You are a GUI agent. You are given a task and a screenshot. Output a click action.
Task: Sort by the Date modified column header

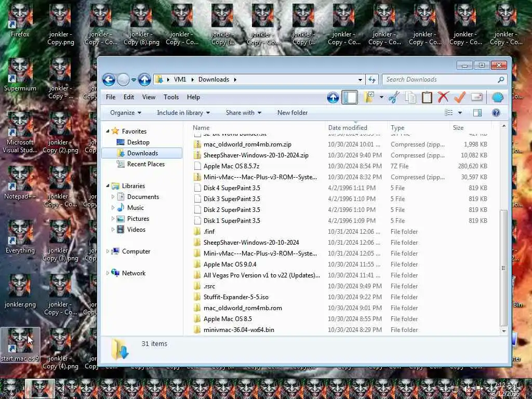tap(356, 128)
